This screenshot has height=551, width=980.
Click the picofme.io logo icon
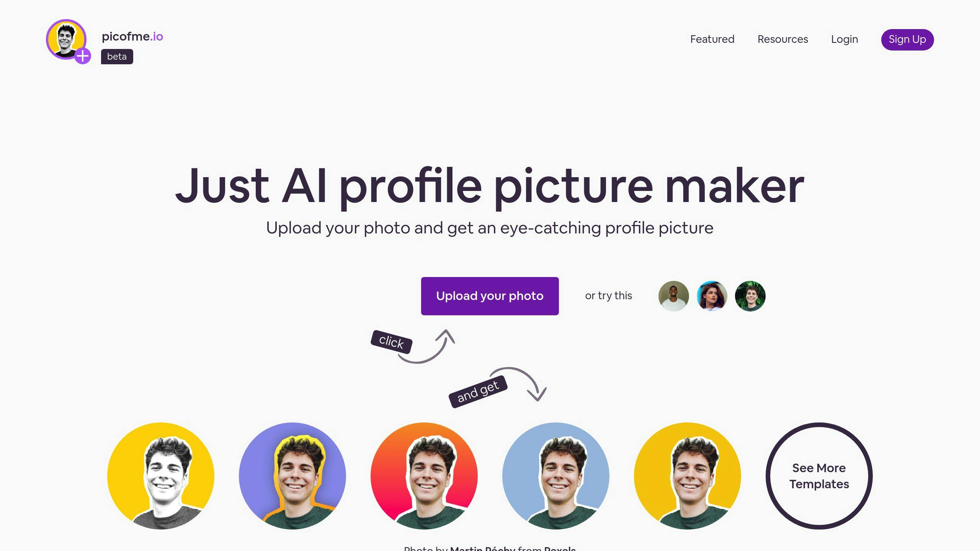pos(67,39)
